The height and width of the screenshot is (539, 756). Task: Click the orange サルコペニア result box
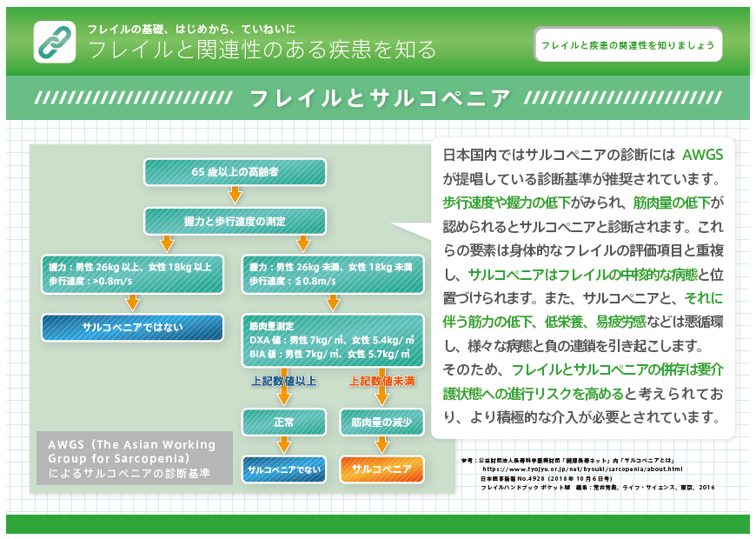tap(381, 469)
